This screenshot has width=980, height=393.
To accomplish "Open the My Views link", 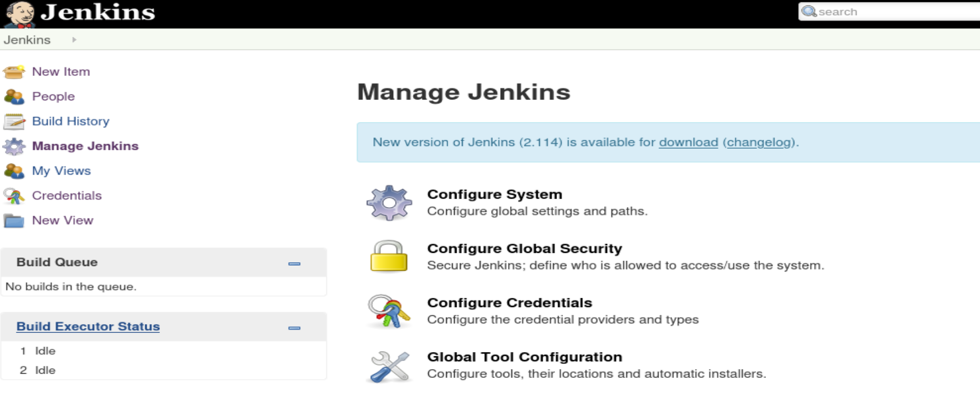I will tap(61, 170).
